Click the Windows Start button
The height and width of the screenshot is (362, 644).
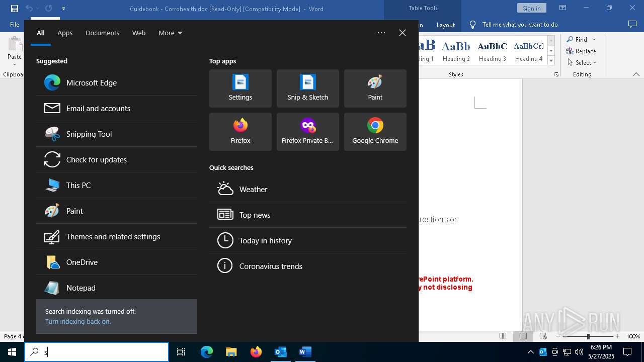pyautogui.click(x=12, y=352)
